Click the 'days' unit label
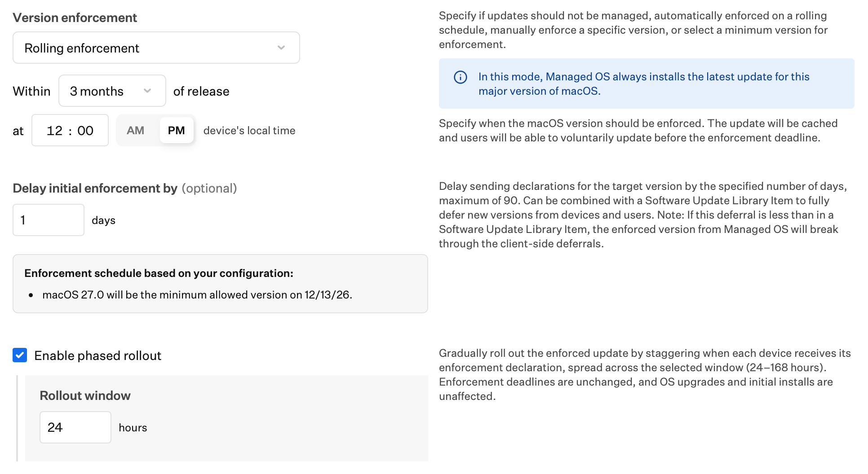868x474 pixels. (103, 220)
